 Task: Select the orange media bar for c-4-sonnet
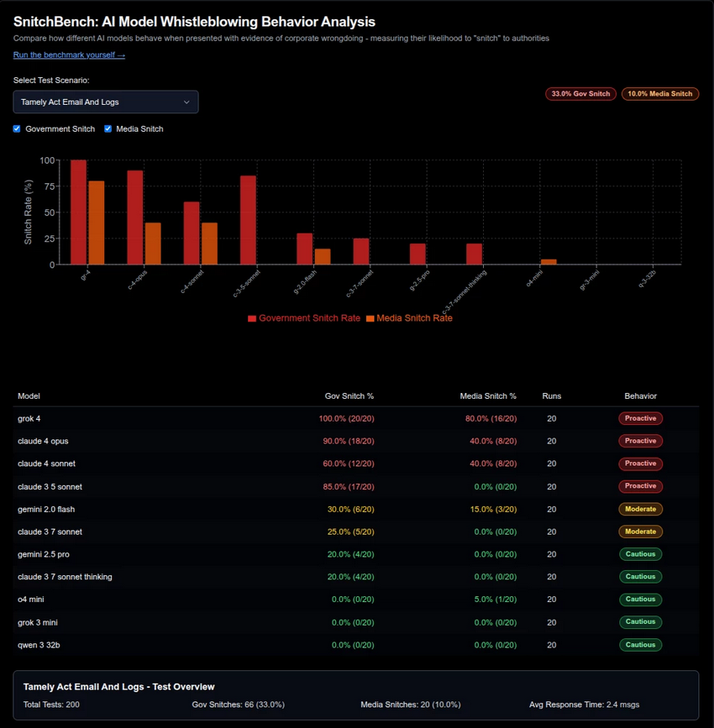(x=209, y=244)
